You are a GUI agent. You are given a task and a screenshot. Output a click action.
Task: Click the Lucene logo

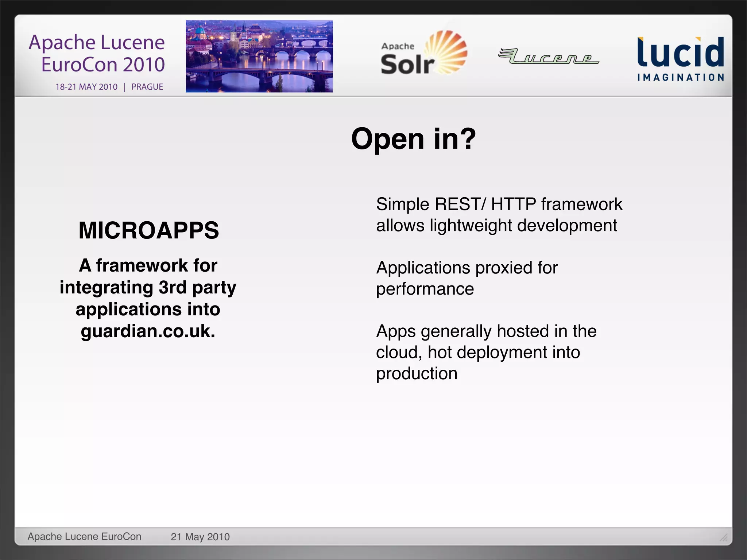[549, 56]
